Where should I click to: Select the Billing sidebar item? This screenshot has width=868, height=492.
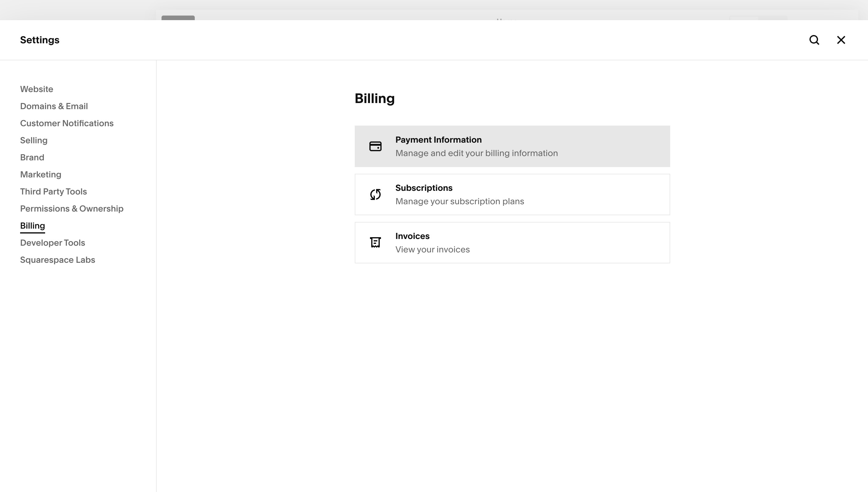tap(32, 226)
